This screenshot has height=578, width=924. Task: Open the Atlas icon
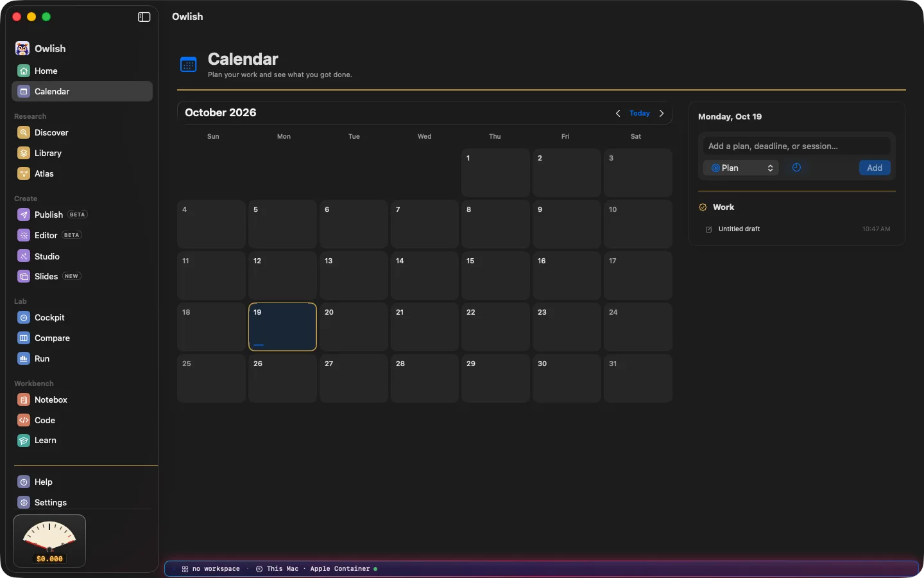point(24,173)
